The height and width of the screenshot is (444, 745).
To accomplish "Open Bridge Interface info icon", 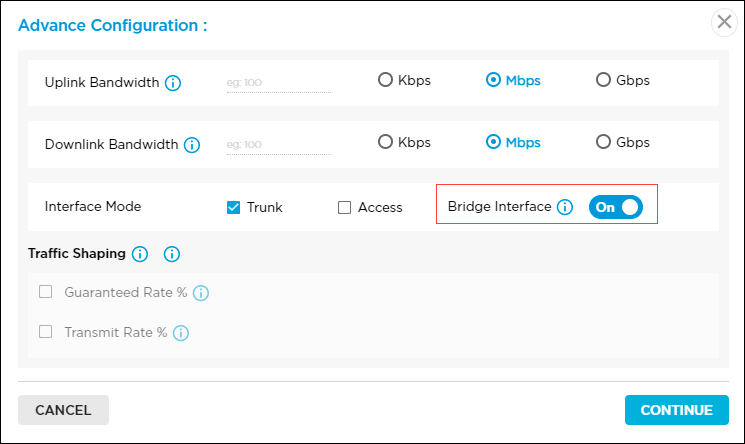I will [x=565, y=207].
